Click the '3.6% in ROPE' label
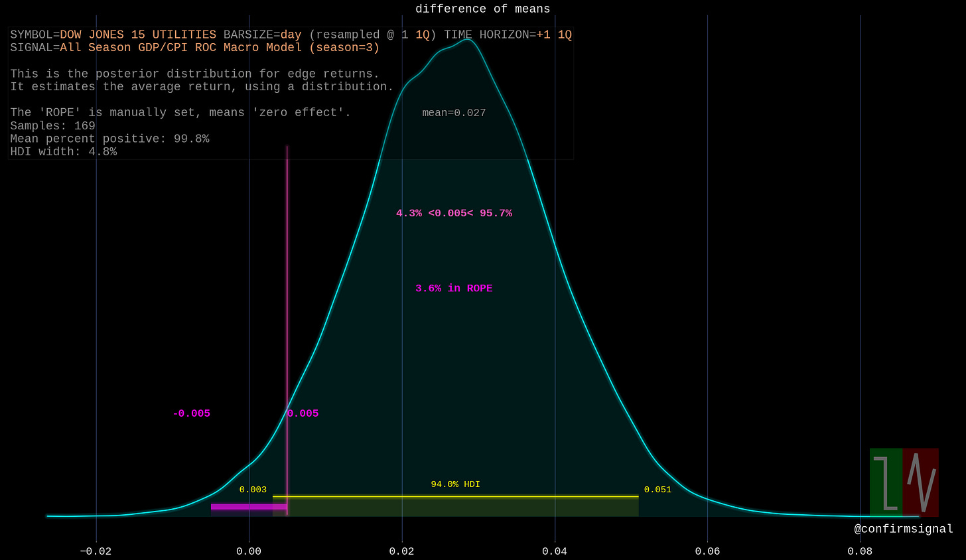Viewport: 966px width, 560px height. (x=454, y=288)
